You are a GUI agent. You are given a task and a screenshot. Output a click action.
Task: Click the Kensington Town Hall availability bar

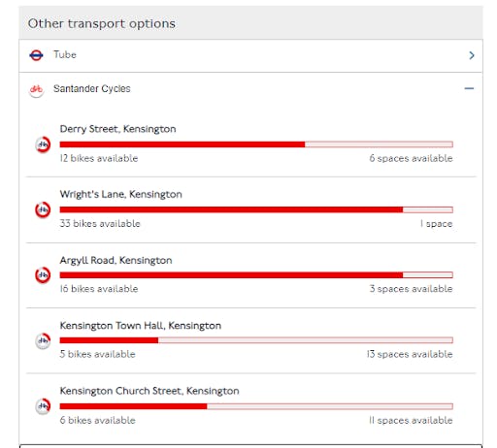point(256,340)
